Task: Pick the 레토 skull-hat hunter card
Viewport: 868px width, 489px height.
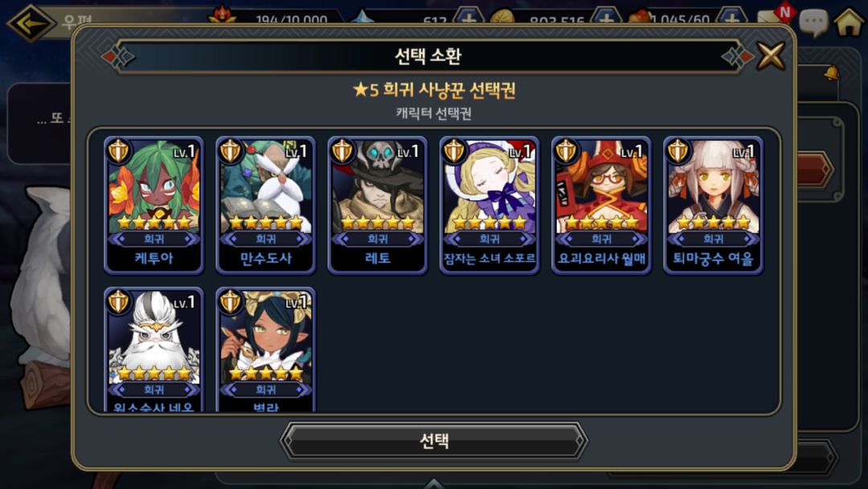Action: click(x=378, y=205)
